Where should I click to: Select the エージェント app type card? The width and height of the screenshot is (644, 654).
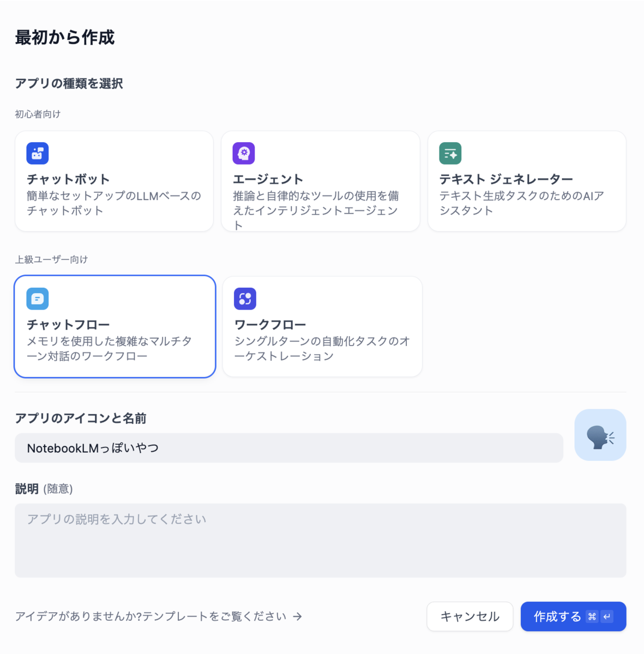[321, 181]
